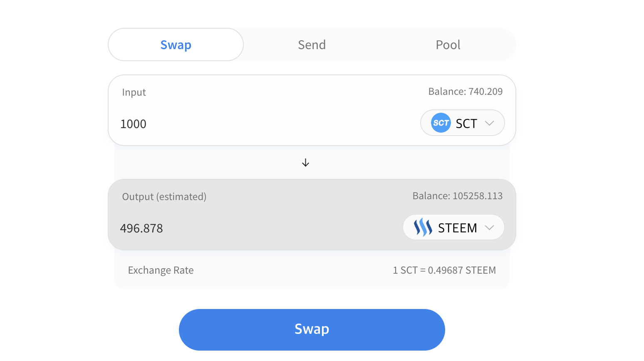
Task: Click the exchange rate value 1 SCT = 0.49687 STEEM
Action: (444, 270)
